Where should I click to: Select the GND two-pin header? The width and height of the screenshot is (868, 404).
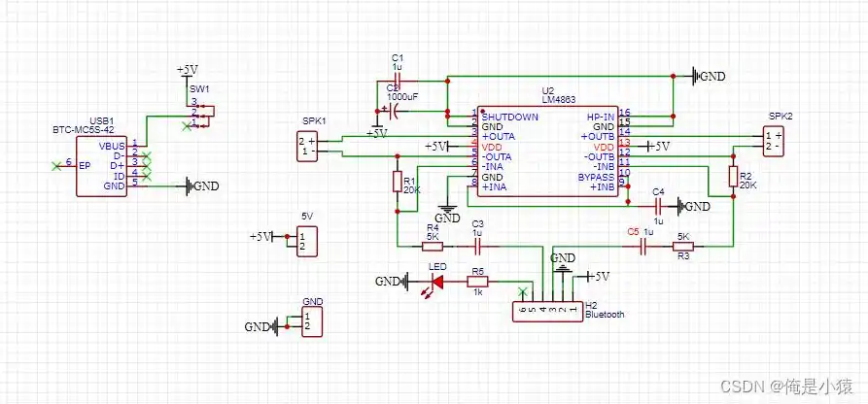pyautogui.click(x=307, y=320)
